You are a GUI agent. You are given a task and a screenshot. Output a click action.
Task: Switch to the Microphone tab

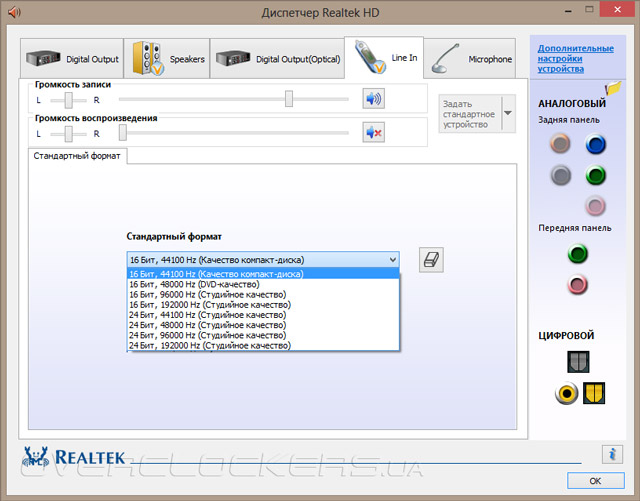pyautogui.click(x=470, y=59)
